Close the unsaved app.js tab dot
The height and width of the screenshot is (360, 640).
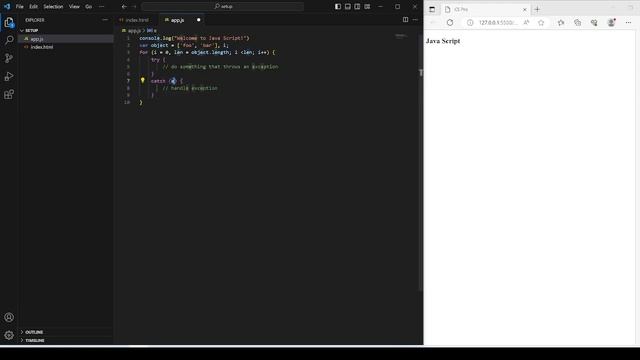point(199,20)
